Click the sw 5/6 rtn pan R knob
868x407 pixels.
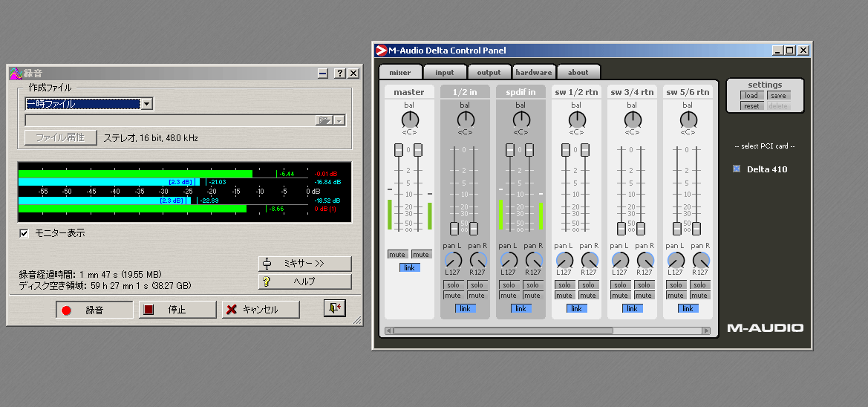(x=701, y=260)
